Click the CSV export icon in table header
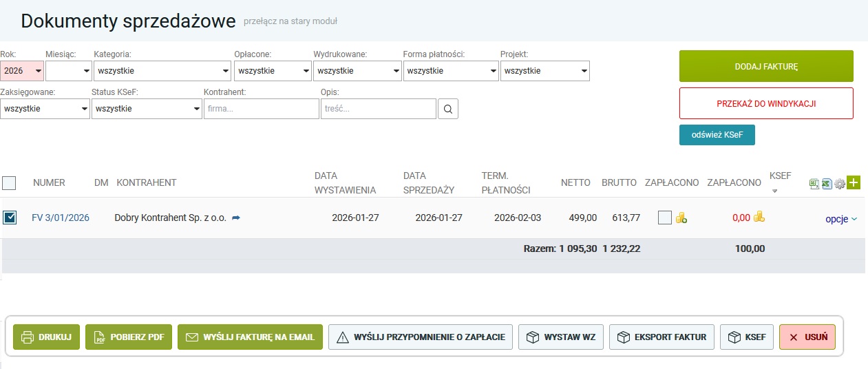 814,183
